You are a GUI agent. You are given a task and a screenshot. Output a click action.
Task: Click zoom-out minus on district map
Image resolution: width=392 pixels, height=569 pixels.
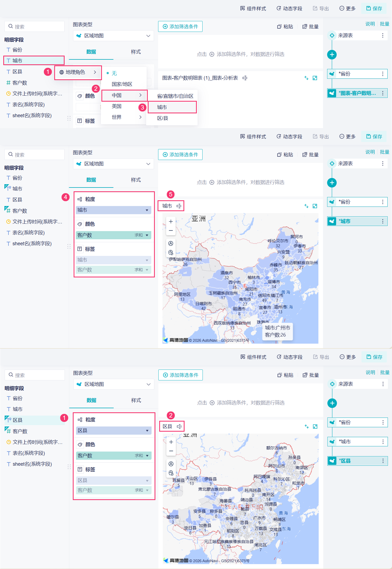(x=171, y=451)
